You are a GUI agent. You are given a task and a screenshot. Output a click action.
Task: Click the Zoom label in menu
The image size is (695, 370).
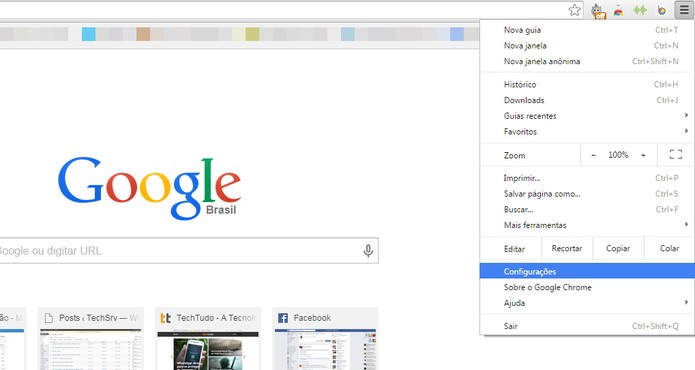point(515,156)
